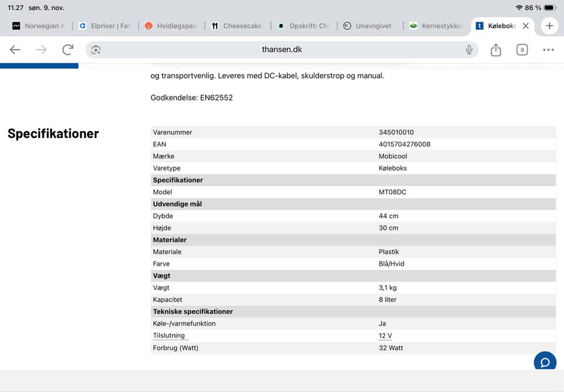Viewport: 564px width, 392px height.
Task: Open the share sheet icon
Action: pyautogui.click(x=496, y=50)
